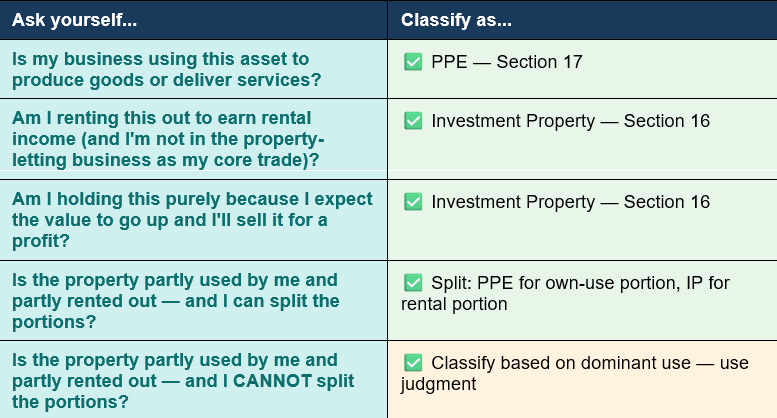Click second 'Investment Property — Section 16' text
Viewport: 777px width, 418px height.
click(570, 202)
